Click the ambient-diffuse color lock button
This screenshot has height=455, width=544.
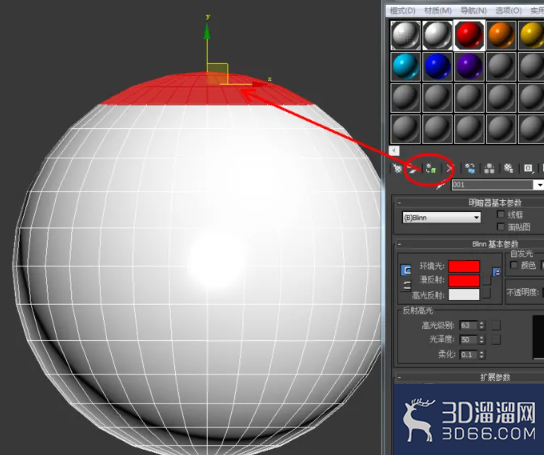[x=406, y=270]
